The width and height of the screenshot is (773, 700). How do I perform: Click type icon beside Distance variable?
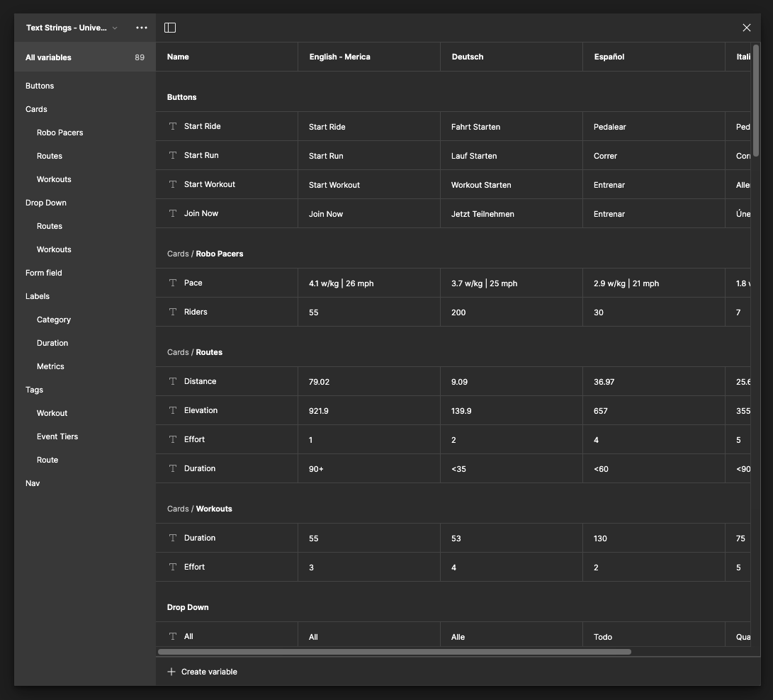click(173, 381)
